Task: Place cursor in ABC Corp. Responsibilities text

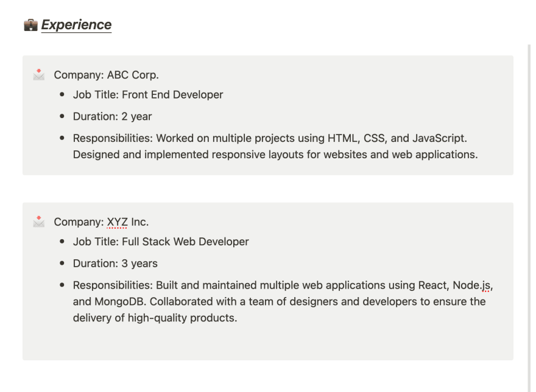Action: pyautogui.click(x=275, y=146)
